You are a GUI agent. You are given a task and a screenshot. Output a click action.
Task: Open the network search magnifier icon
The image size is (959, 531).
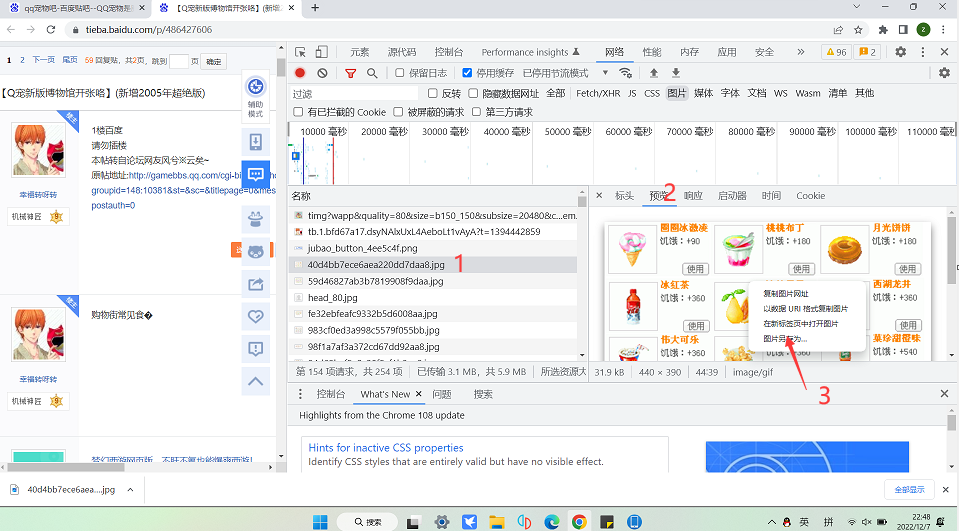[x=372, y=73]
